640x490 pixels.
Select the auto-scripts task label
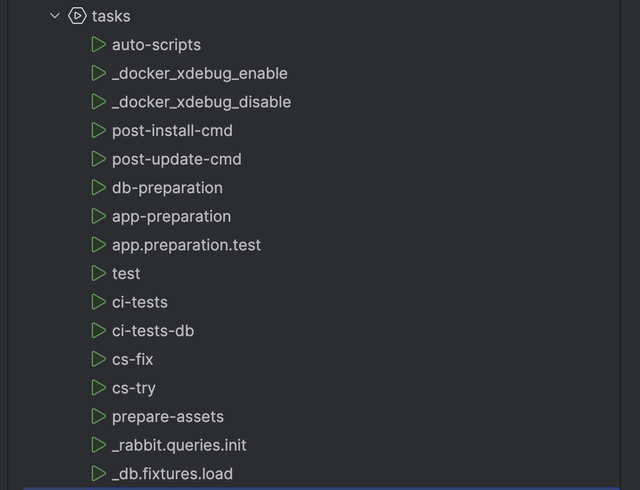[156, 45]
